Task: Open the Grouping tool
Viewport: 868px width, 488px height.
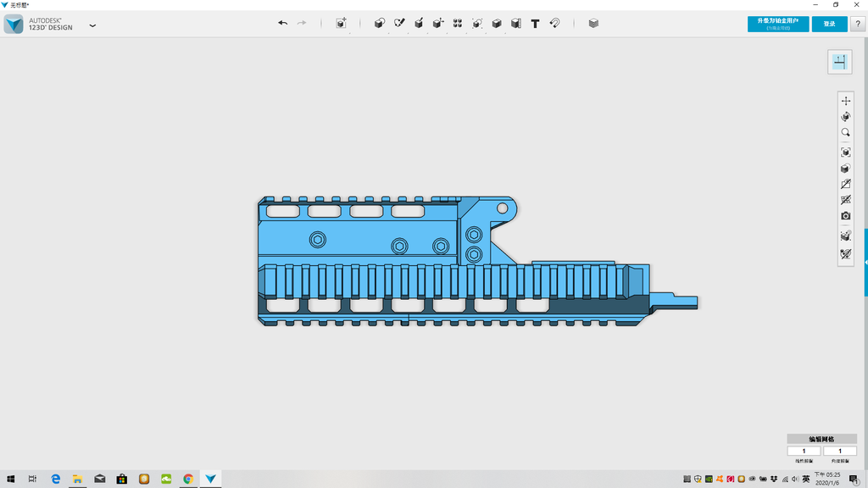Action: [476, 23]
